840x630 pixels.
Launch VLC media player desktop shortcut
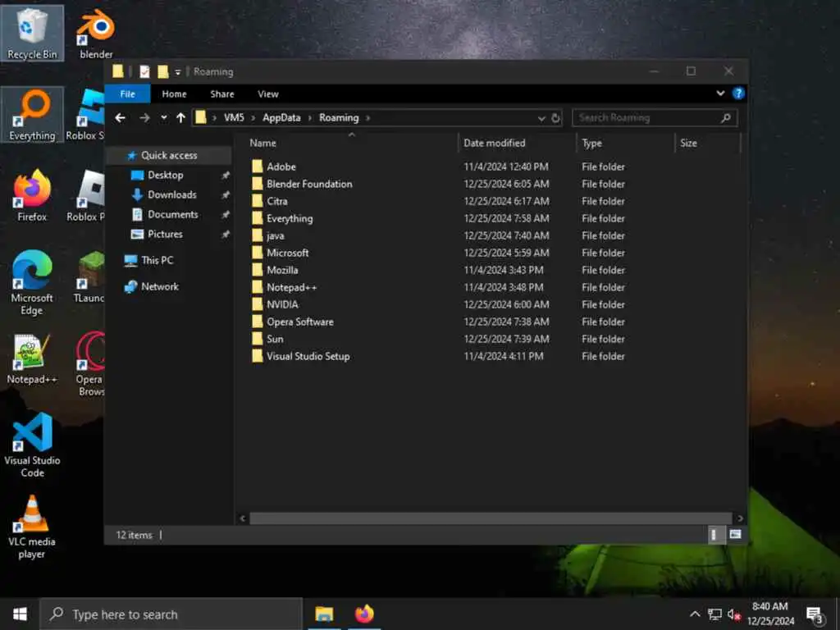pos(32,527)
